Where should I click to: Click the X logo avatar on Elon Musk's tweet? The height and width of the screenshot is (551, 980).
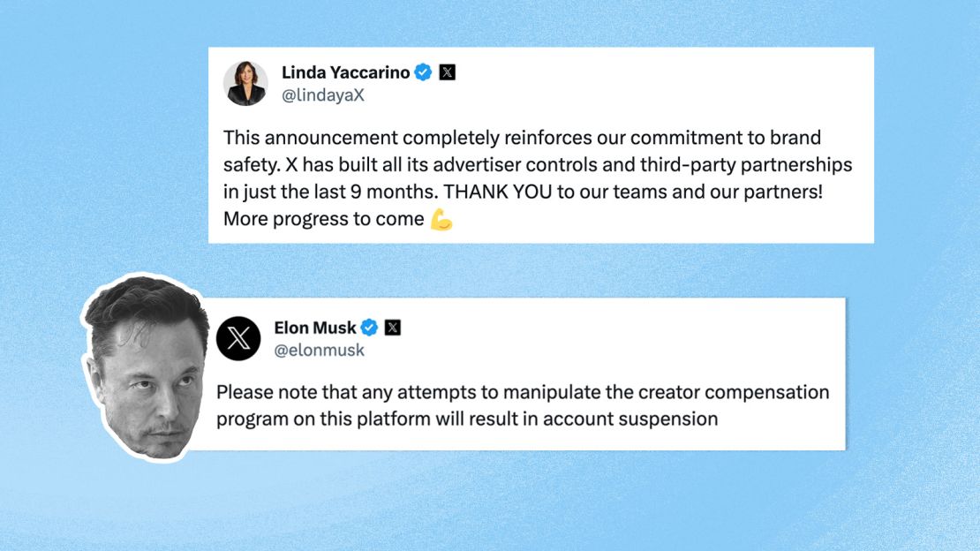(238, 338)
